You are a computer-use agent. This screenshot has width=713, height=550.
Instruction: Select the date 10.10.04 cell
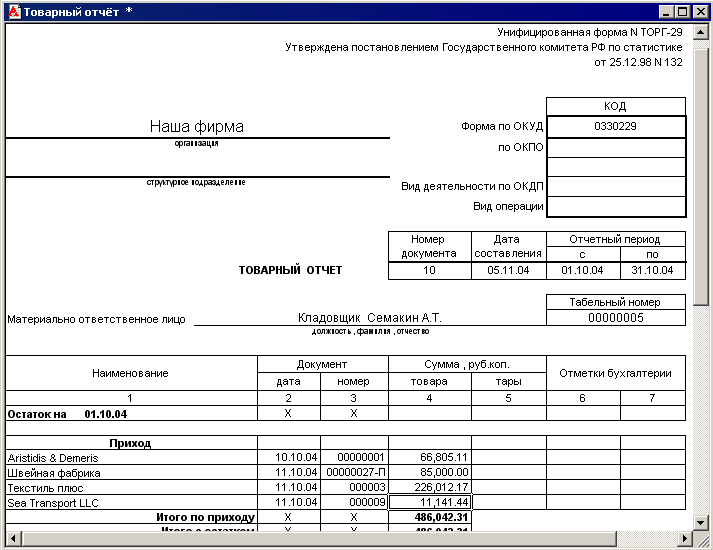pos(289,457)
